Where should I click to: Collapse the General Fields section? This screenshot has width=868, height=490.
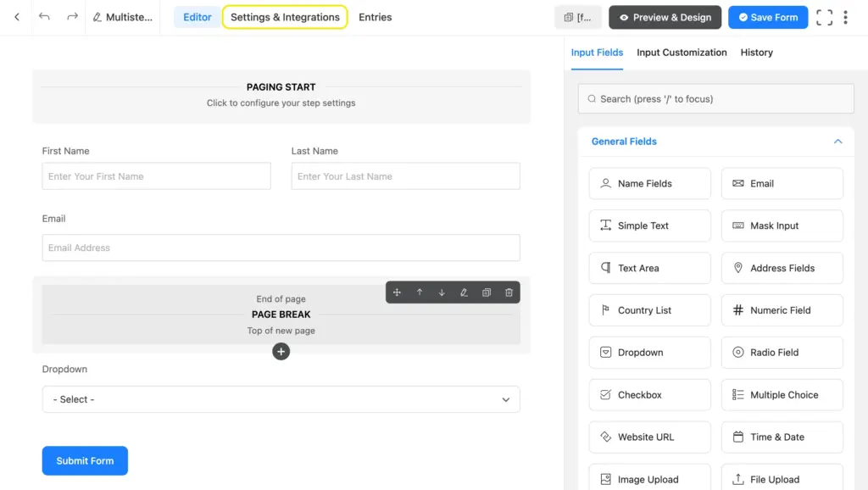(x=837, y=142)
